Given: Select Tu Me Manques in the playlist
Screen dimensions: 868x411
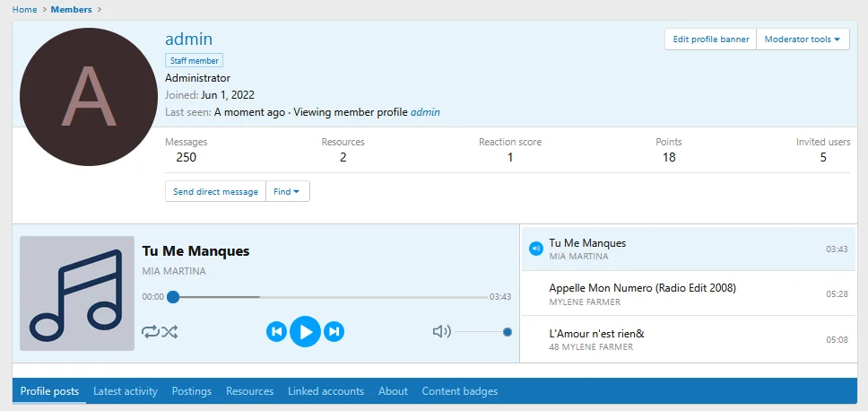Looking at the screenshot, I should [x=689, y=249].
